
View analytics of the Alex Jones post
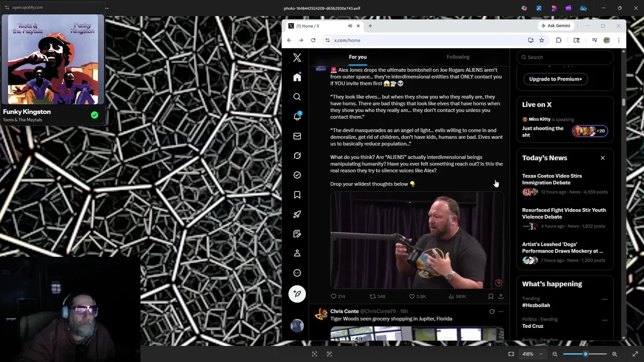(457, 297)
